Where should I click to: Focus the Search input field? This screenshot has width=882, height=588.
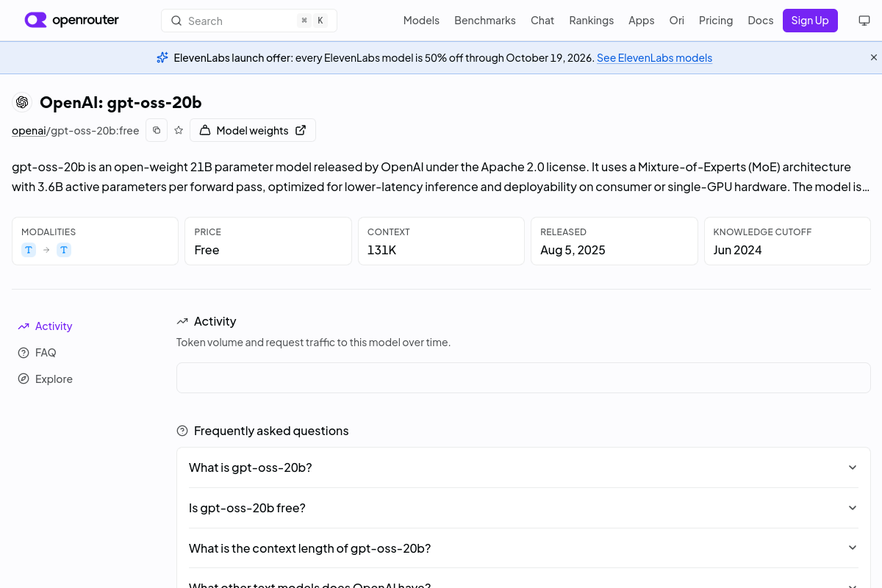[x=249, y=21]
